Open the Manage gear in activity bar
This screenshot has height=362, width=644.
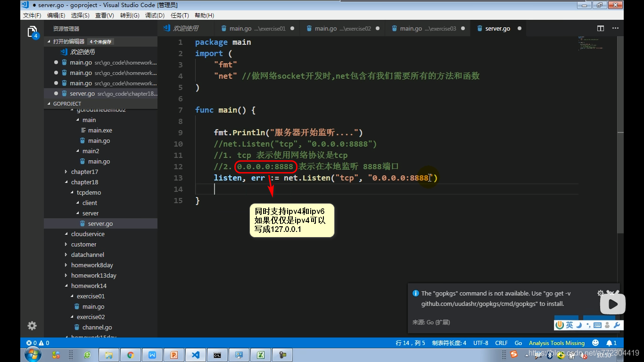[x=32, y=326]
